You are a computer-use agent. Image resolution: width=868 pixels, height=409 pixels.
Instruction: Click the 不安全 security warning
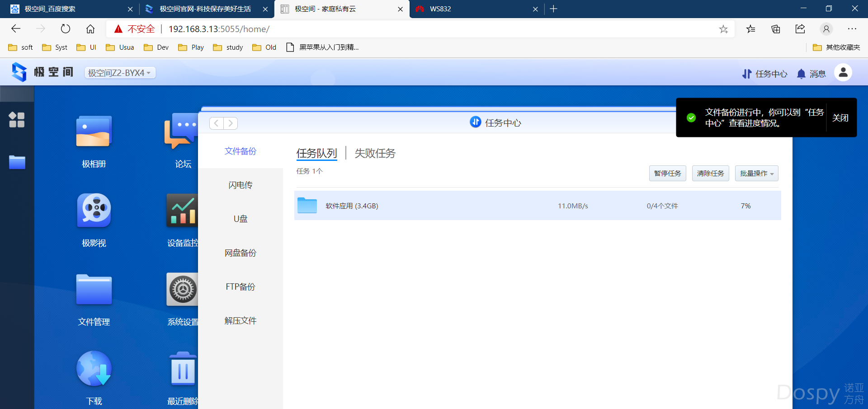134,29
